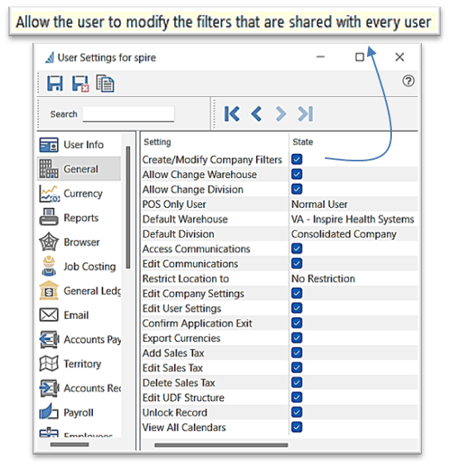Click the Save icon in the toolbar
Image resolution: width=450 pixels, height=466 pixels.
click(x=55, y=83)
